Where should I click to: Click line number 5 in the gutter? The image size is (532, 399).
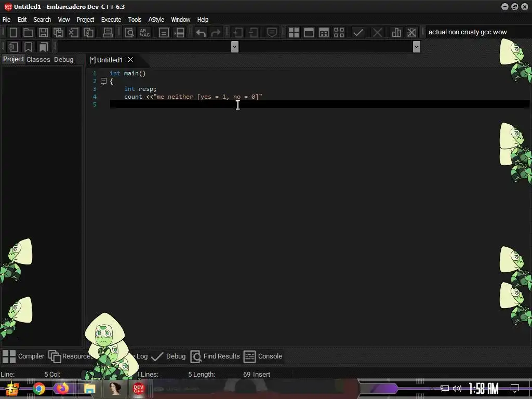[95, 104]
